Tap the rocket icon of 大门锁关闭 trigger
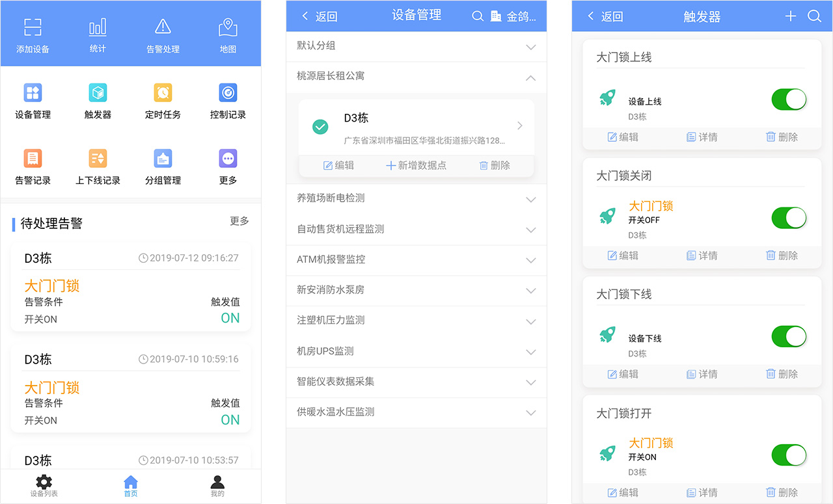833x504 pixels. click(x=607, y=217)
